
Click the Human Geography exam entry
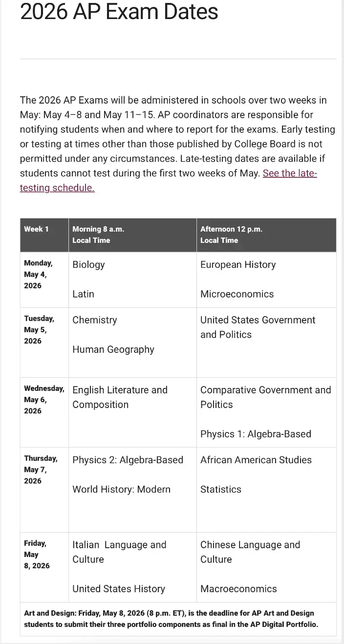coord(113,349)
